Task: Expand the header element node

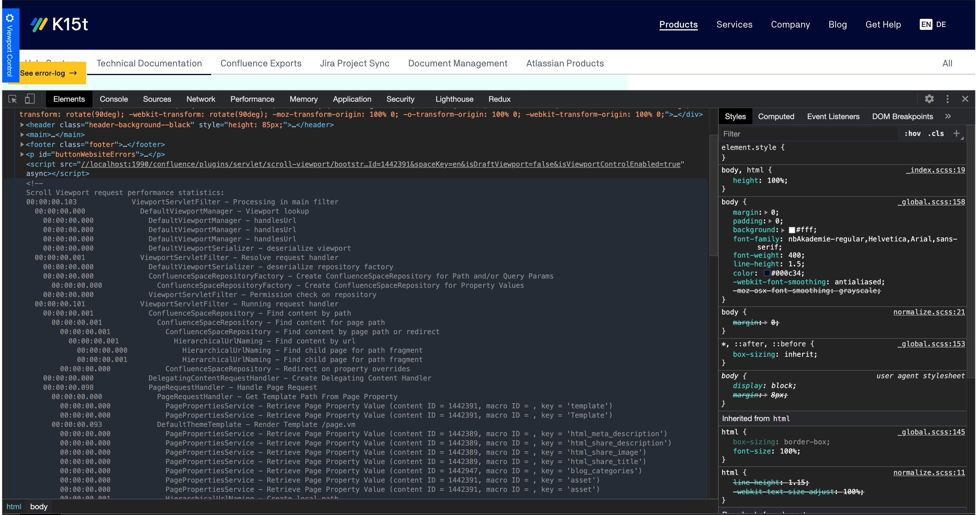Action: click(x=22, y=124)
